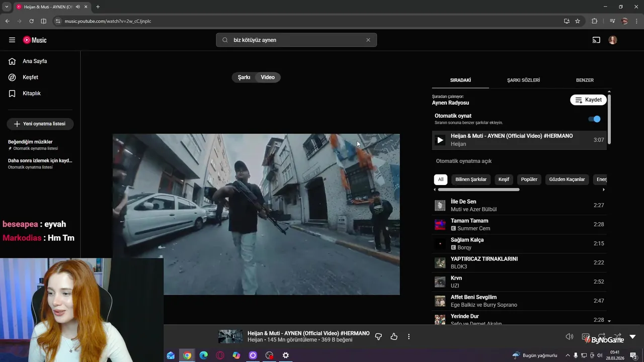644x362 pixels.
Task: Open the Windows notification center
Action: pos(634,355)
